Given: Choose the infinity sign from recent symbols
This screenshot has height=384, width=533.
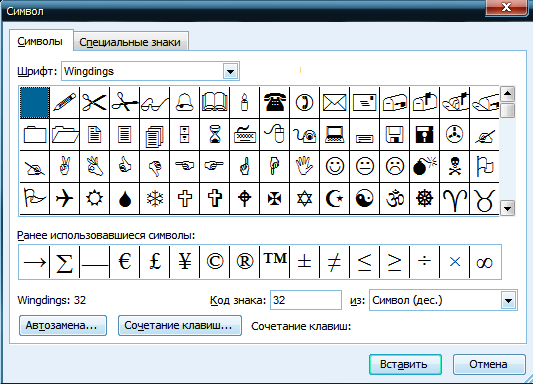Looking at the screenshot, I should (484, 262).
